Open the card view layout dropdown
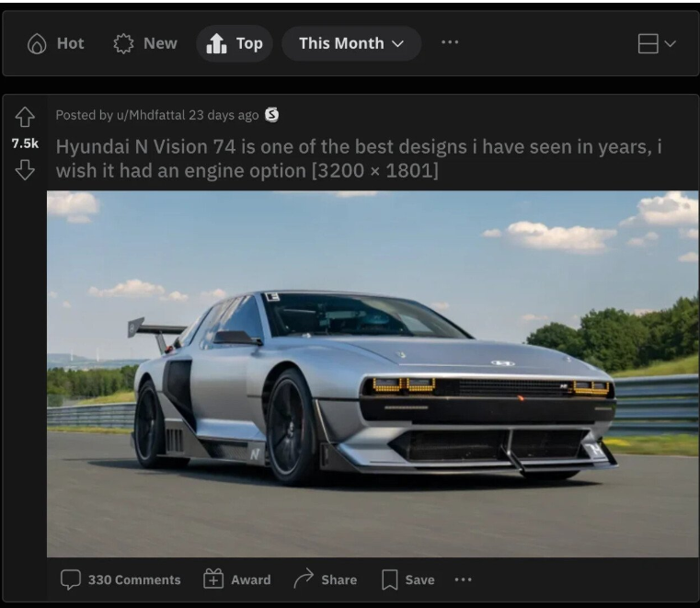 coord(657,43)
